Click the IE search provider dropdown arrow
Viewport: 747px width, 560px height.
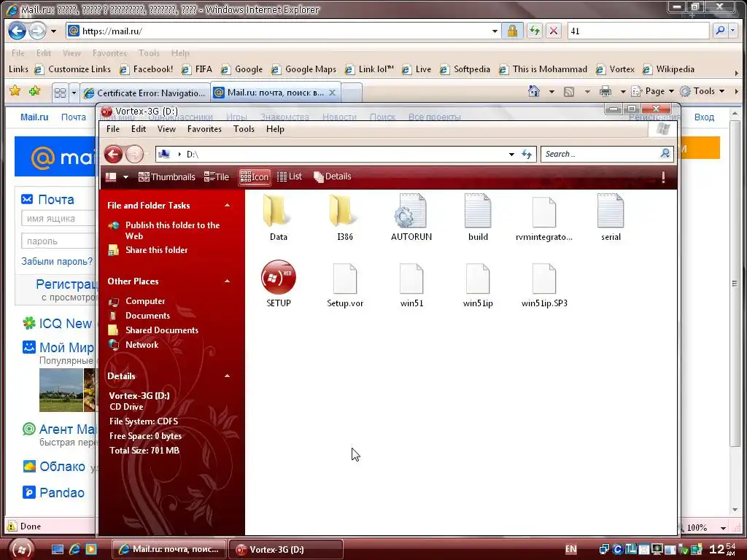(733, 31)
